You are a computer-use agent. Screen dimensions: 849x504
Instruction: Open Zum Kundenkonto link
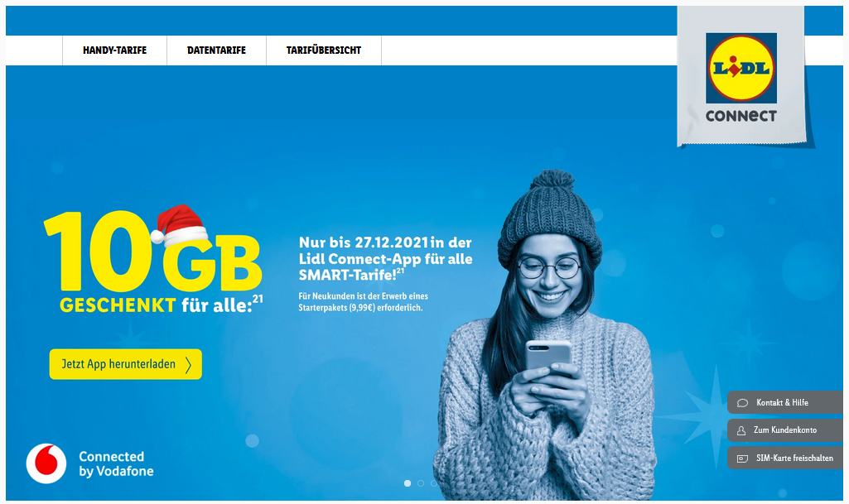coord(785,430)
